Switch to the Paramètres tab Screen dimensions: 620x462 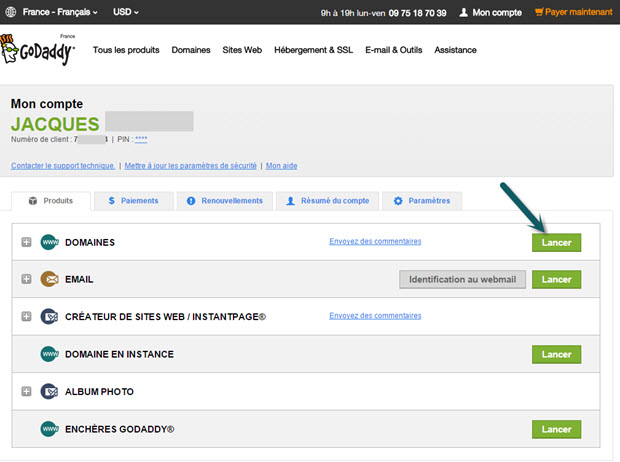[x=422, y=201]
